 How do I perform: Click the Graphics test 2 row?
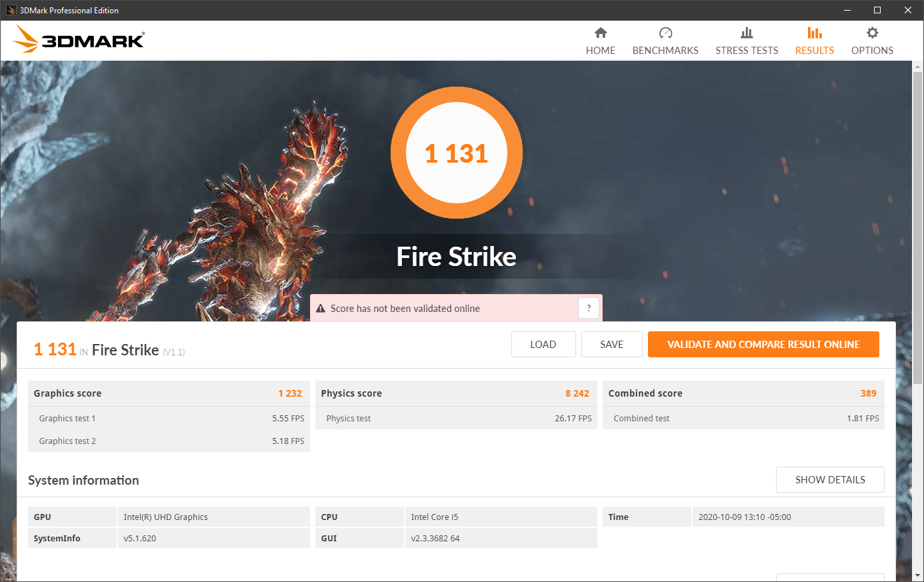[x=169, y=441]
